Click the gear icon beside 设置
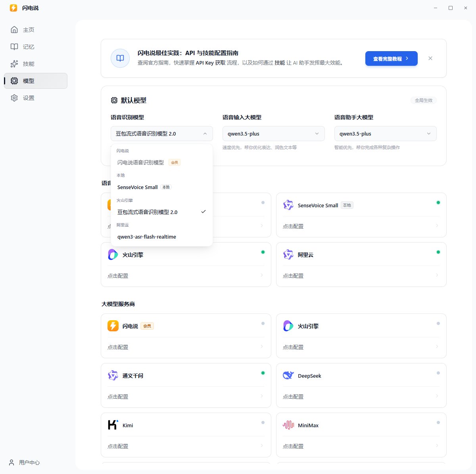This screenshot has width=476, height=474. (x=14, y=98)
